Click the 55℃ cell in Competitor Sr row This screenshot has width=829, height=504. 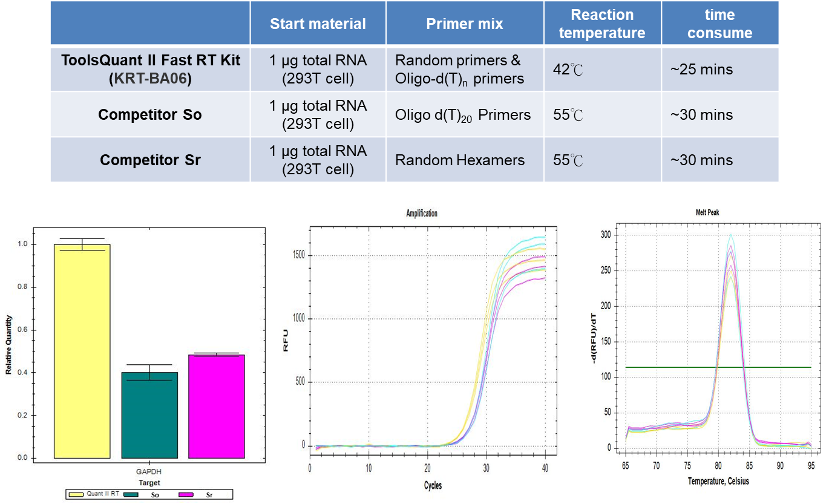coord(602,160)
